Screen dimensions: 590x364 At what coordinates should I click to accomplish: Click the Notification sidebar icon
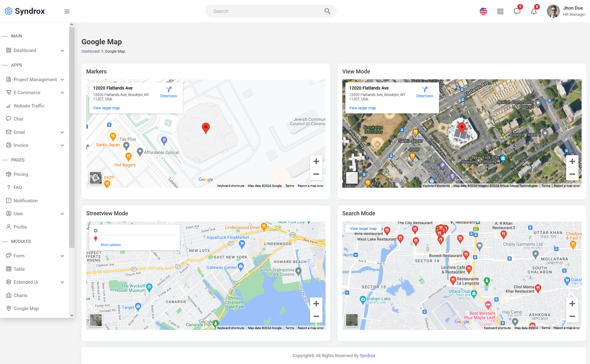9,201
